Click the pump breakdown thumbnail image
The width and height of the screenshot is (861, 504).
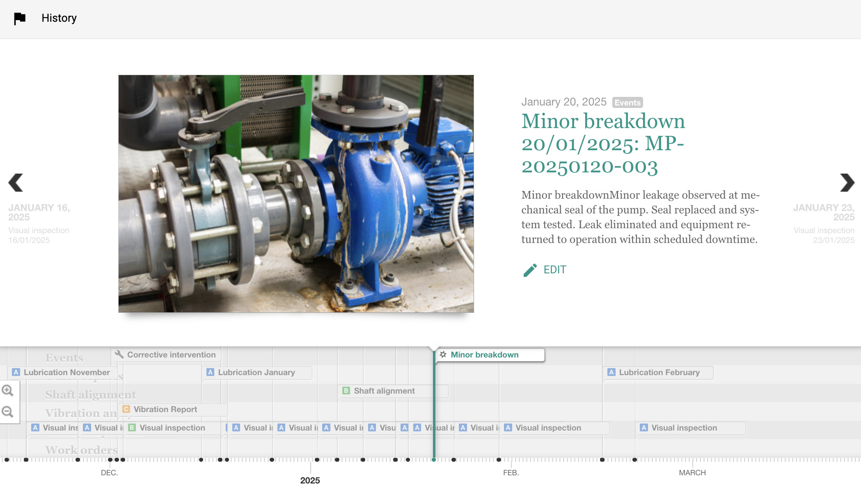(296, 193)
